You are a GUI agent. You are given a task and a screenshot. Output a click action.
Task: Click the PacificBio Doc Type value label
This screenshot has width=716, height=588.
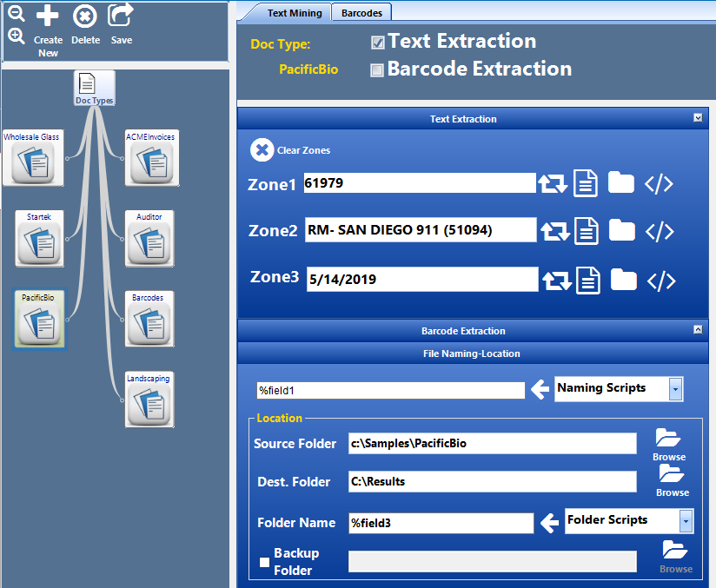pos(308,69)
